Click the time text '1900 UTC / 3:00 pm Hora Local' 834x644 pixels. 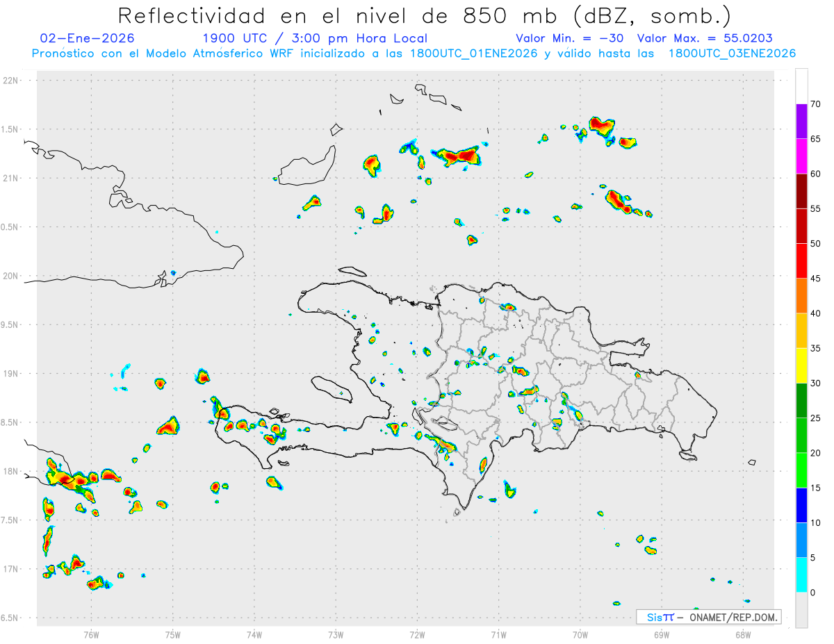315,38
